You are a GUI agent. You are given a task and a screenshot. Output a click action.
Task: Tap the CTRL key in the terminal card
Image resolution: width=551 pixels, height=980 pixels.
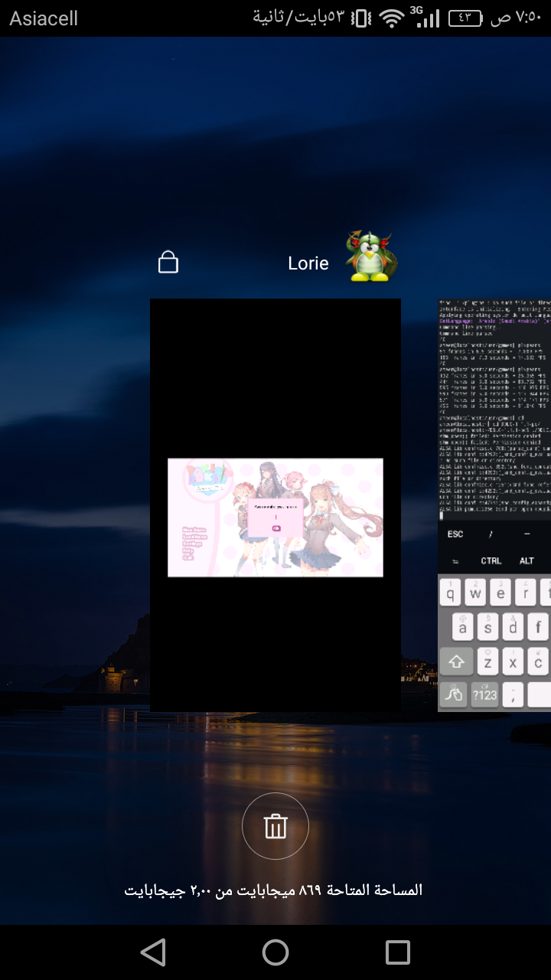click(491, 561)
